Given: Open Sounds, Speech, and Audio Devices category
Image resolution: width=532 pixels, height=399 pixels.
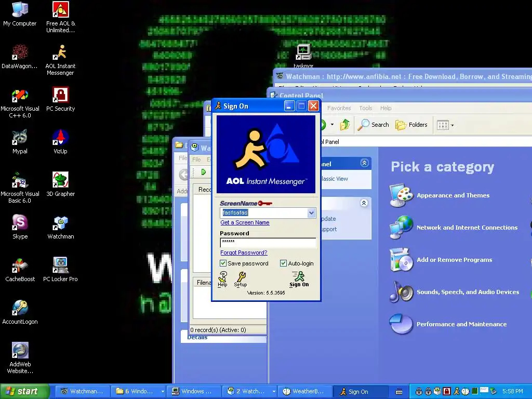Looking at the screenshot, I should click(x=454, y=292).
